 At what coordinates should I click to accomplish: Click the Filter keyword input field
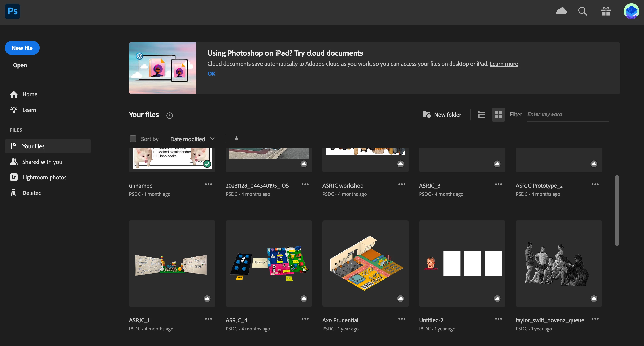tap(568, 114)
